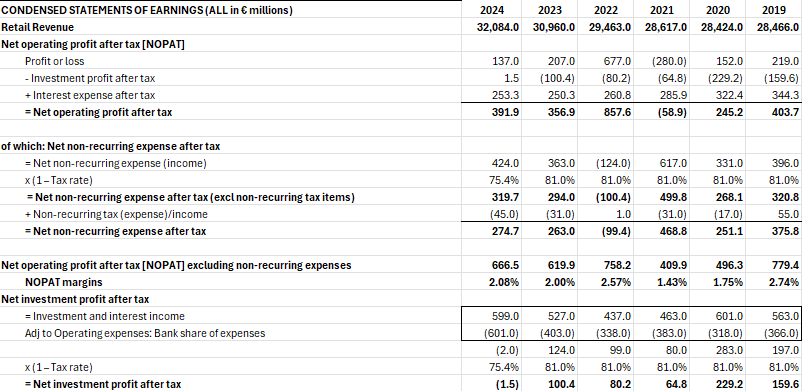Click the 2024 column header
Screen dimensions: 802x391
(x=492, y=10)
